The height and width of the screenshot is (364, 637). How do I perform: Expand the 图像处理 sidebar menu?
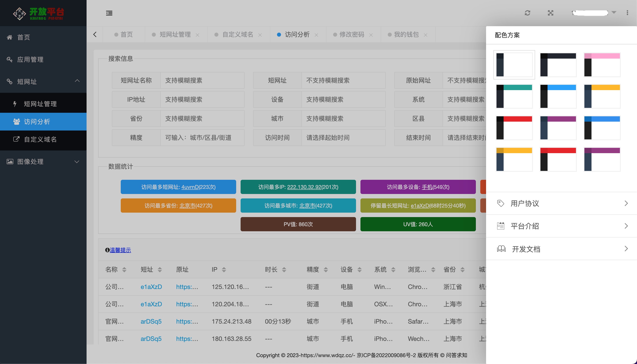[x=77, y=162]
